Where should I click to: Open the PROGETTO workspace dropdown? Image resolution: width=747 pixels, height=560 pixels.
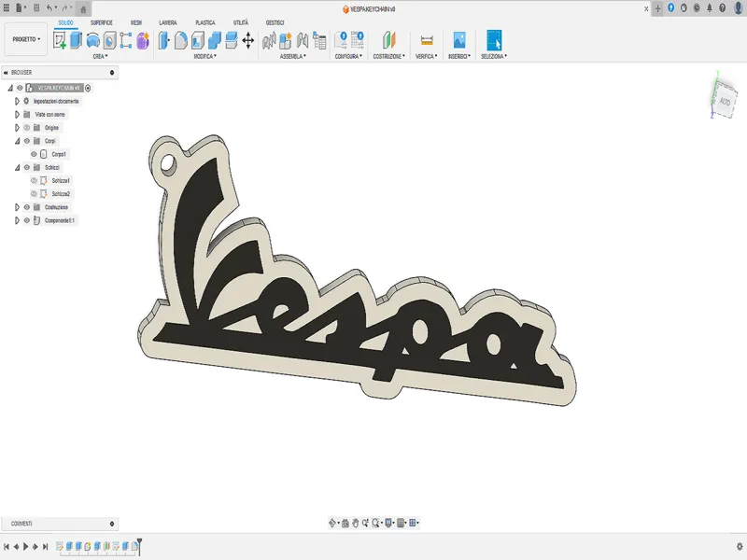[x=26, y=39]
